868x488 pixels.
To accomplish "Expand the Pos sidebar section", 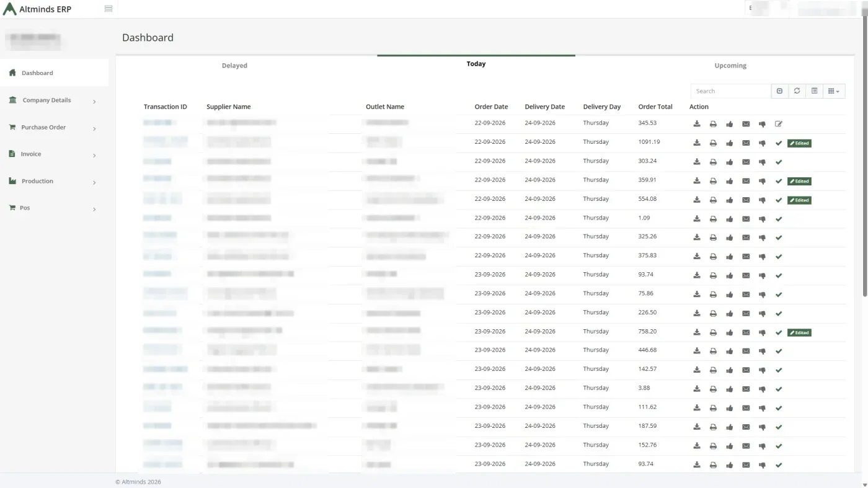I will (54, 208).
